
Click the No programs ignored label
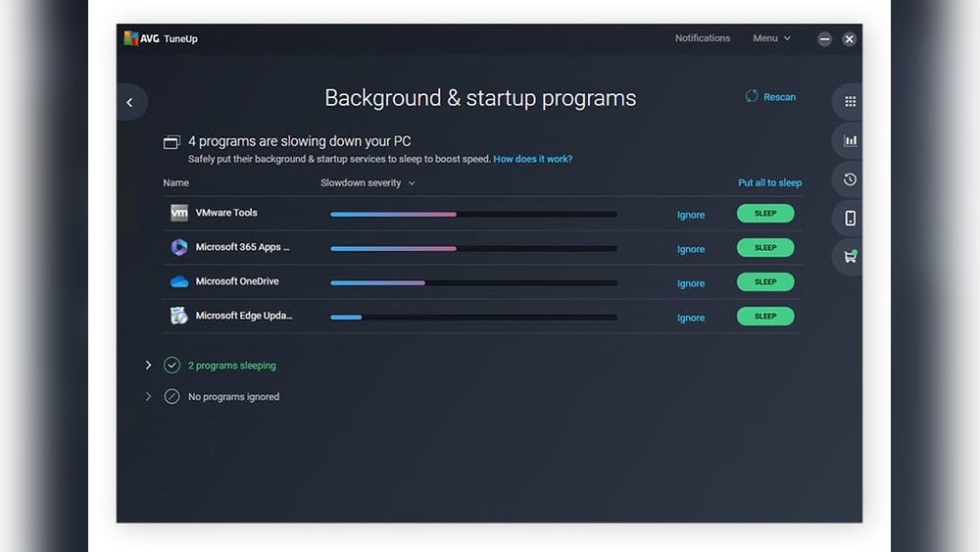coord(234,396)
